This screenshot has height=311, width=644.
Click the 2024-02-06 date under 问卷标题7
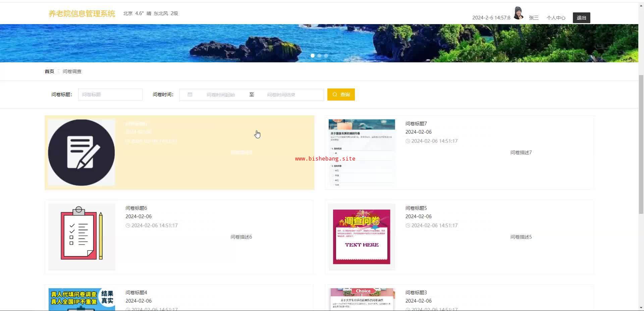pos(419,132)
